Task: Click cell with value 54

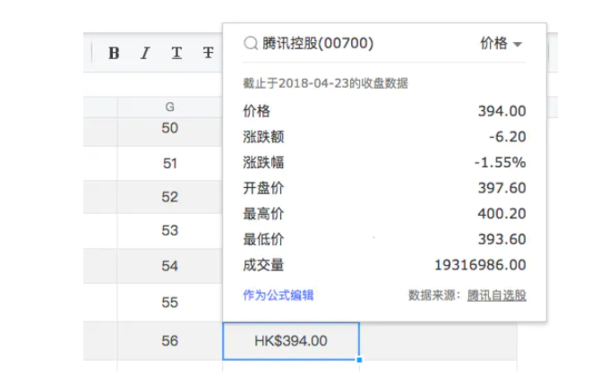Action: click(170, 266)
